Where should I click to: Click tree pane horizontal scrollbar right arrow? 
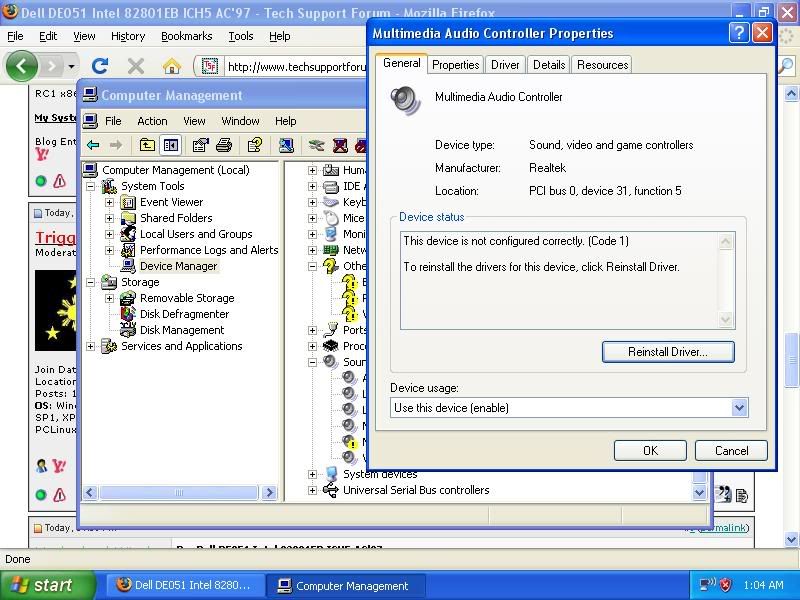tap(269, 492)
